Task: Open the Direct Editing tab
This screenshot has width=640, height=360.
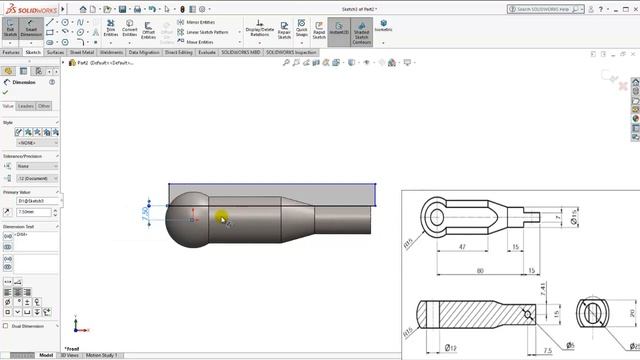Action: [x=178, y=52]
